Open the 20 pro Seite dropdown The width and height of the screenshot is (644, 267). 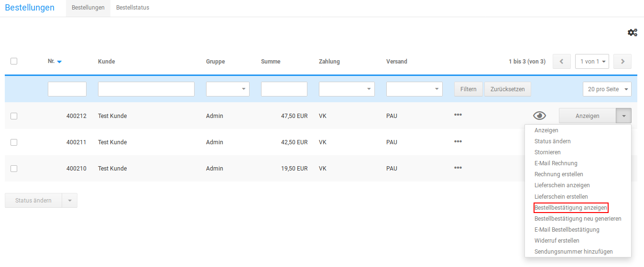(607, 89)
